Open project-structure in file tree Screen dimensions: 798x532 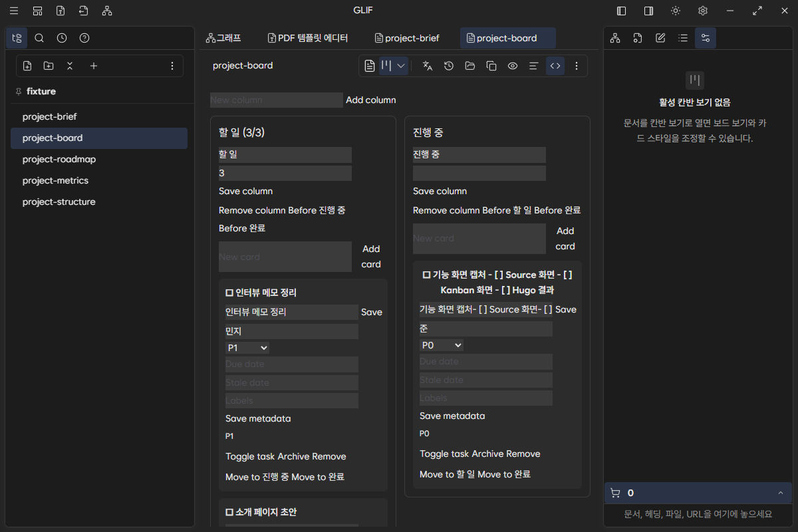click(x=99, y=201)
